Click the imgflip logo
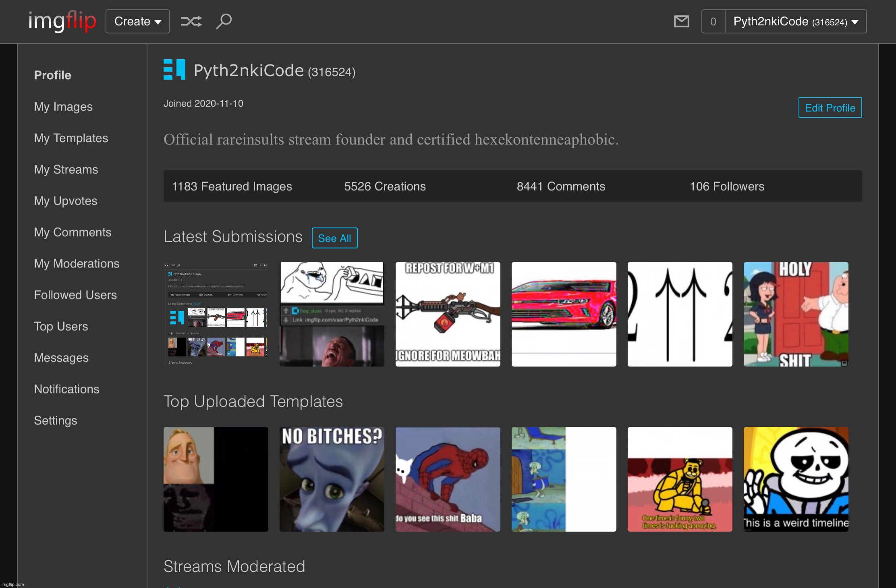Screen dimensions: 896x588 [x=62, y=21]
